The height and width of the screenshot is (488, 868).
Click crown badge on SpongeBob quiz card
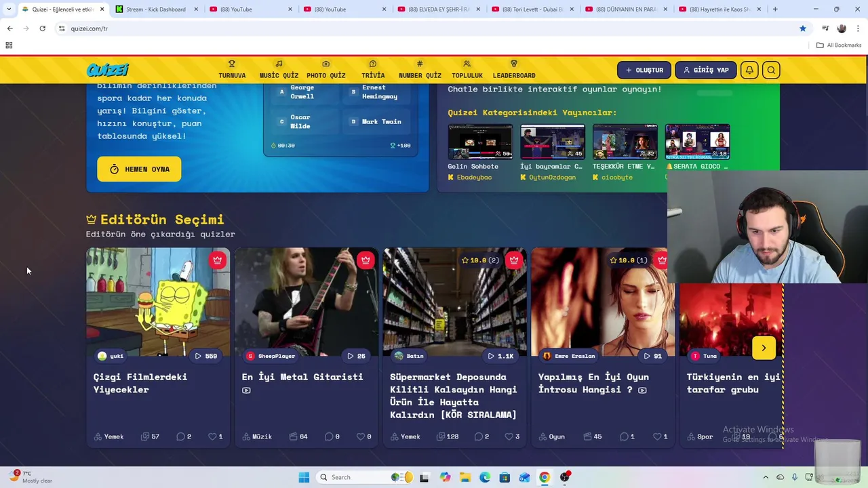(x=217, y=260)
